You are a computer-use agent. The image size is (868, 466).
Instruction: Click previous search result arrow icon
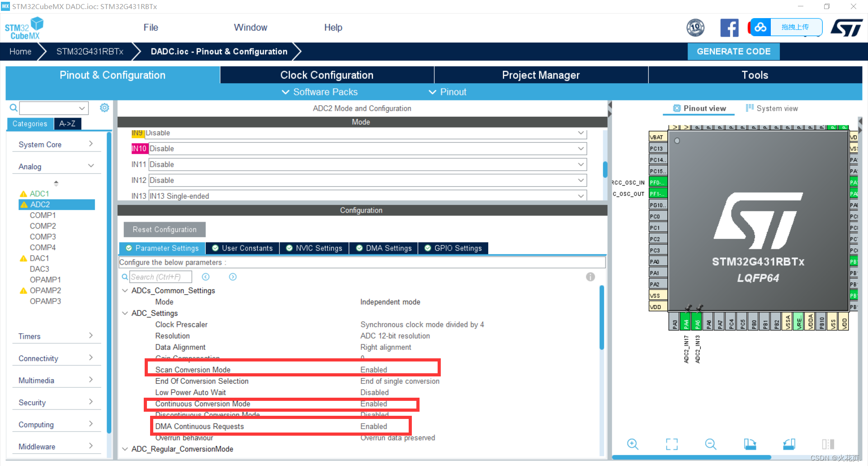click(x=206, y=277)
